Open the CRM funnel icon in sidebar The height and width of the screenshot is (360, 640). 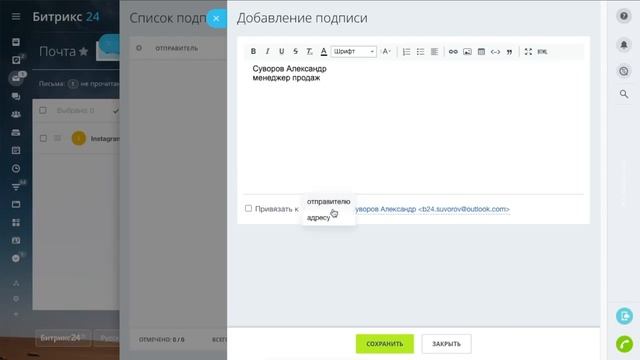click(16, 187)
